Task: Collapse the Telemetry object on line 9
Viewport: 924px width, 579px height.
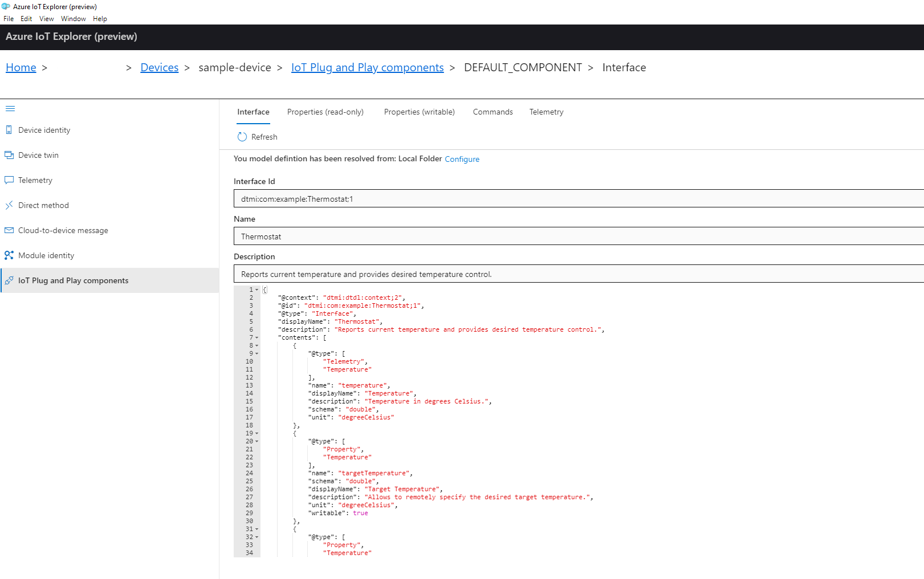Action: [x=256, y=353]
